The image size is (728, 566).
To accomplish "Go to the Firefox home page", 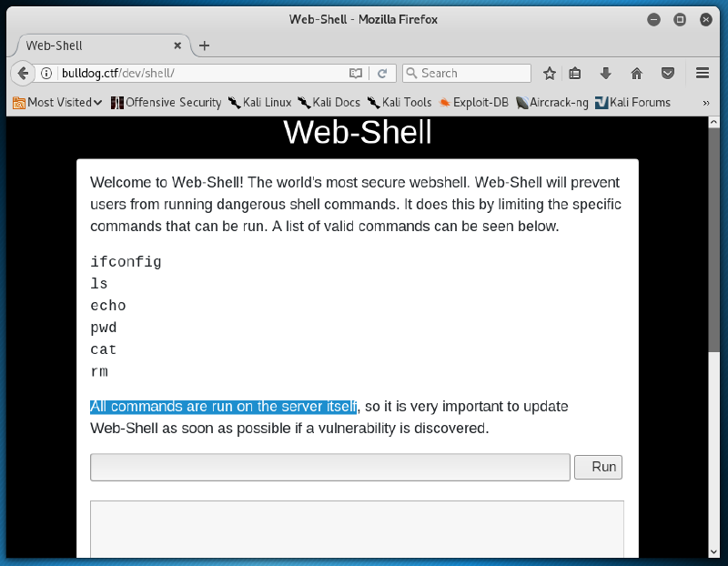I will (636, 73).
